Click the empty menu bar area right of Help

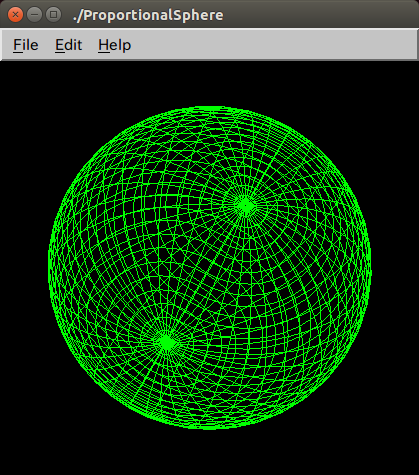point(273,45)
